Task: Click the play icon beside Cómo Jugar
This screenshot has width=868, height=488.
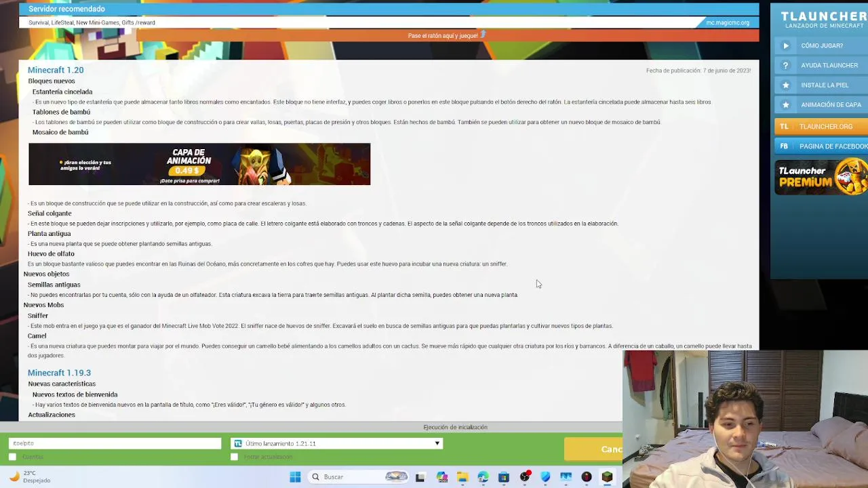Action: [785, 45]
